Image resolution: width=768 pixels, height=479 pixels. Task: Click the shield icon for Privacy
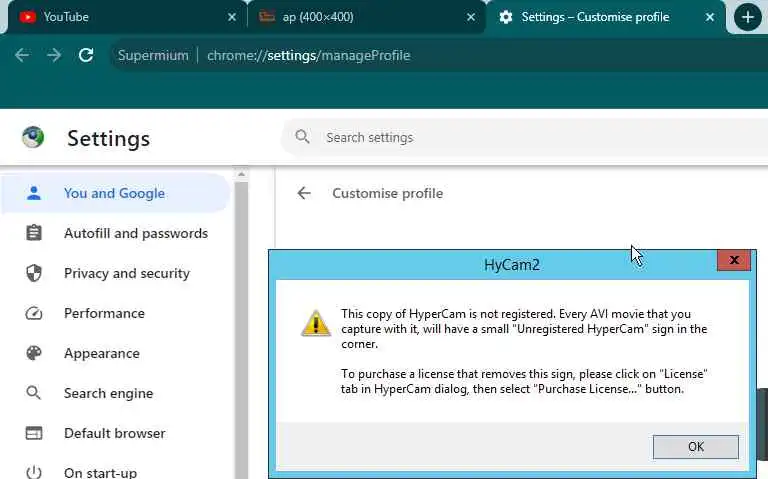(34, 273)
